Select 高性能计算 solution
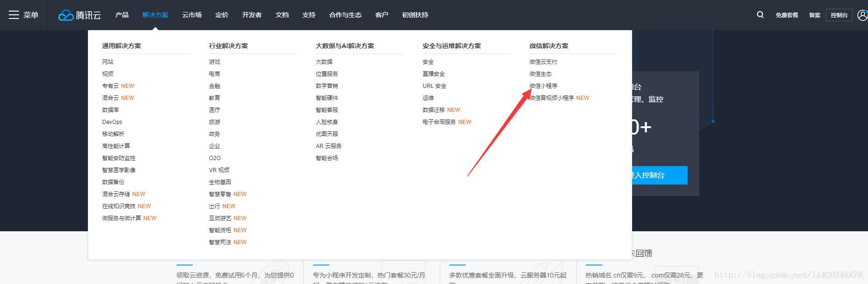 point(116,146)
